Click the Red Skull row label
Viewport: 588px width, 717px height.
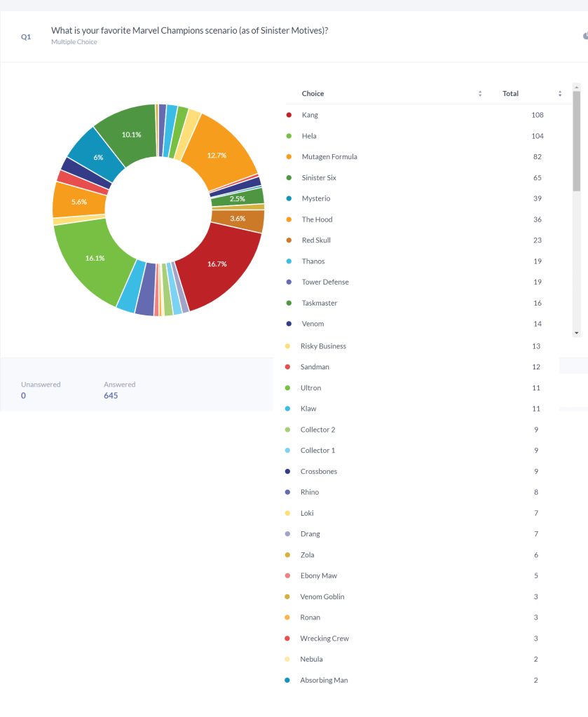point(316,240)
